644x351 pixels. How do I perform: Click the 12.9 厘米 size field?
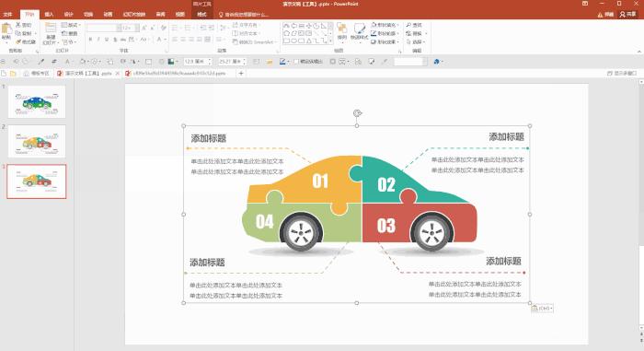coord(197,62)
